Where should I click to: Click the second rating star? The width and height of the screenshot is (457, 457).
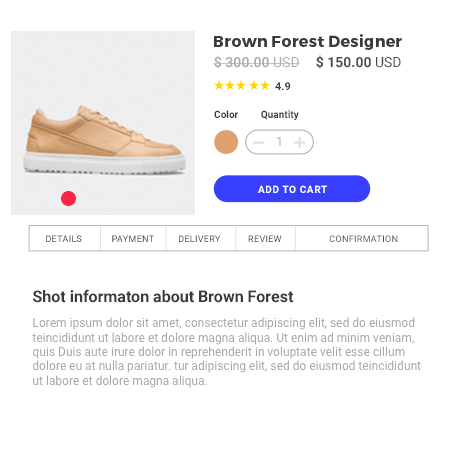(x=230, y=86)
